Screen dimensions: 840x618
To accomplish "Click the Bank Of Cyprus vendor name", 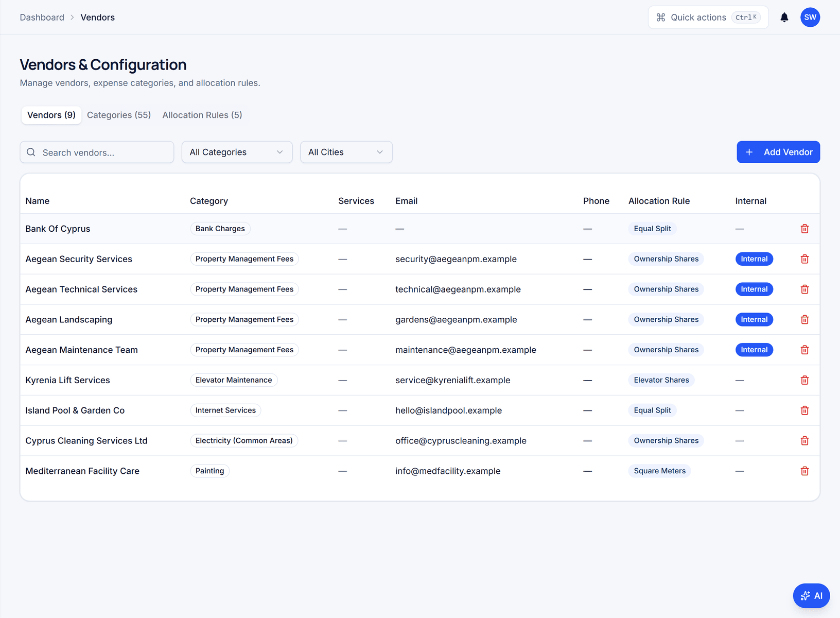I will point(58,229).
